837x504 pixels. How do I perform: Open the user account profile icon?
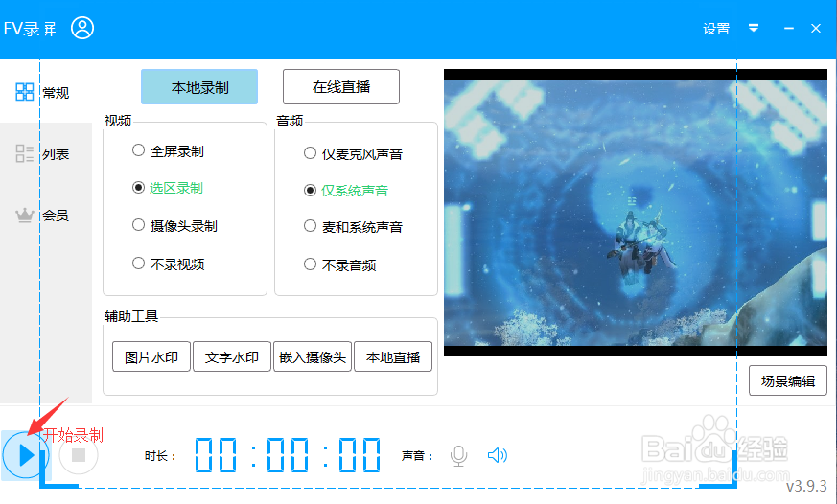coord(82,29)
